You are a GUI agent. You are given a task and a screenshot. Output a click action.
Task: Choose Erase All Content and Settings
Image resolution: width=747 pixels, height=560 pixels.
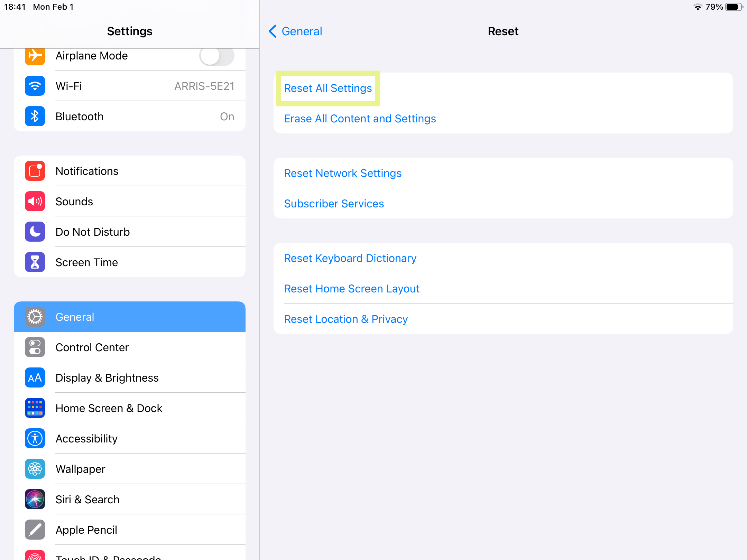click(x=360, y=119)
